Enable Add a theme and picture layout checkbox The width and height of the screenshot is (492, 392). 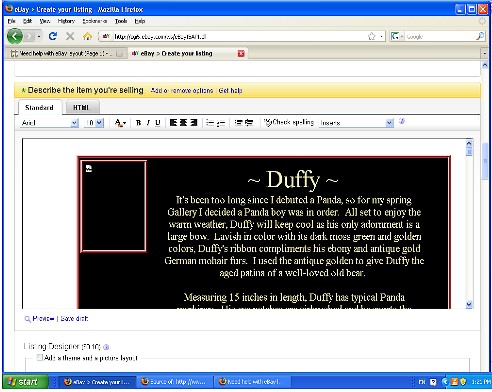pos(40,358)
